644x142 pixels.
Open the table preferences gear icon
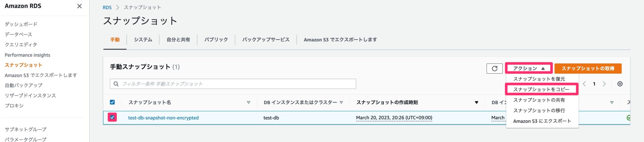click(619, 84)
